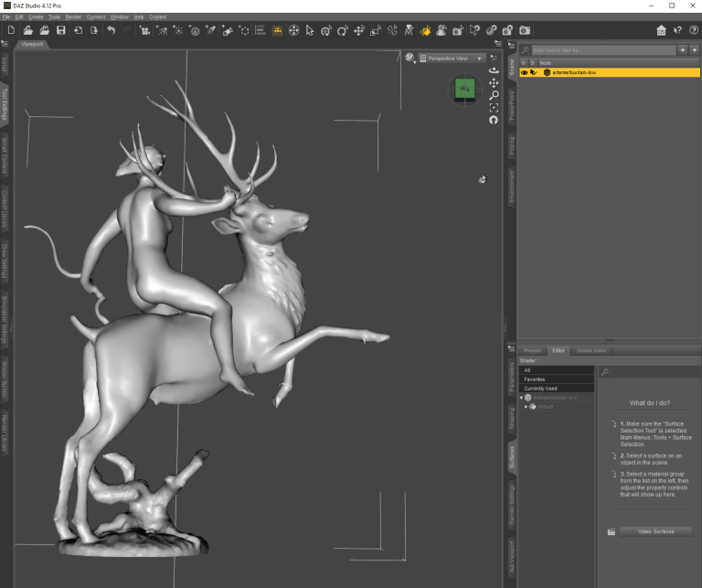Screen dimensions: 702x588
Task: Open the Align toolbar icon
Action: click(261, 30)
